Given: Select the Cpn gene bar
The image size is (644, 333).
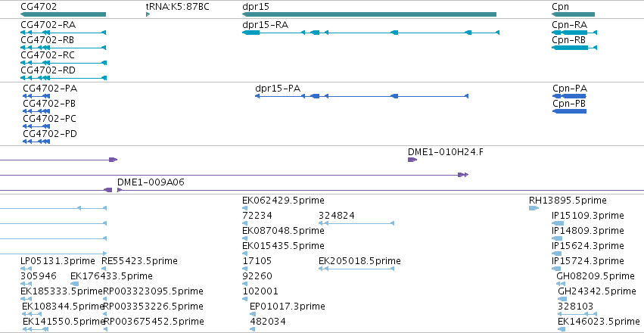Looking at the screenshot, I should (574, 14).
